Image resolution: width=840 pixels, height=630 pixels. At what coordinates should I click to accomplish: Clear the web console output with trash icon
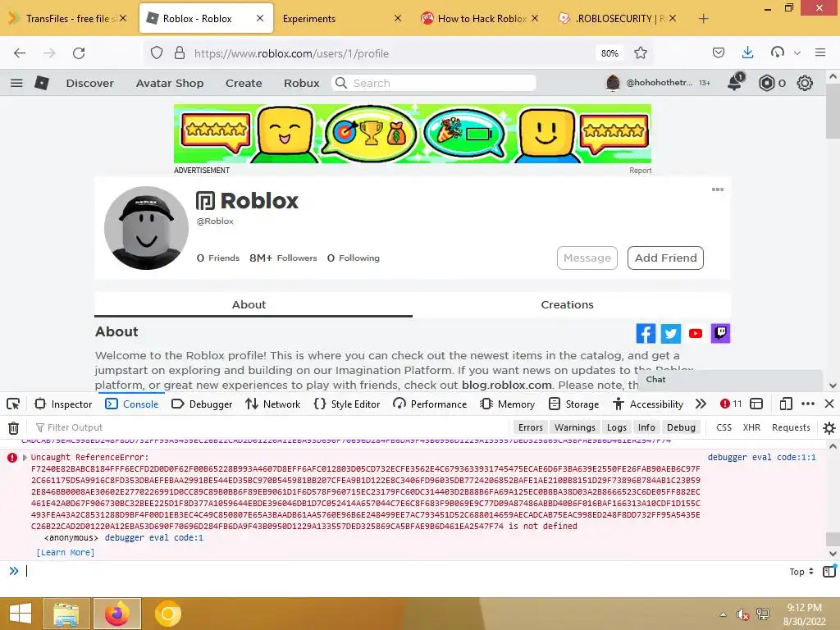13,427
